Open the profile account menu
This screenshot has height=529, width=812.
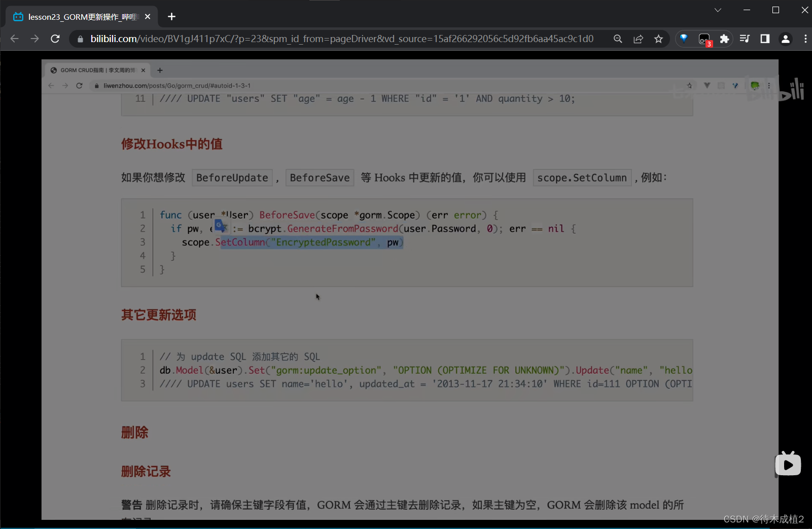click(786, 39)
